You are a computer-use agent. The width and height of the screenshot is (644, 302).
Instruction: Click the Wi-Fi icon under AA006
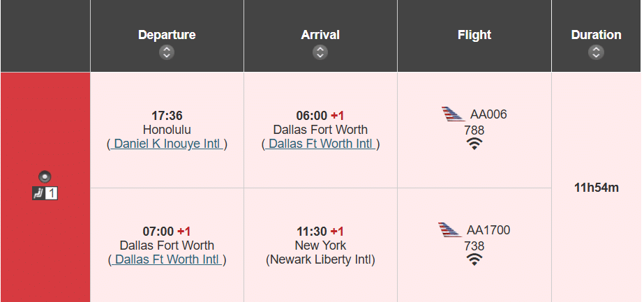(x=474, y=144)
